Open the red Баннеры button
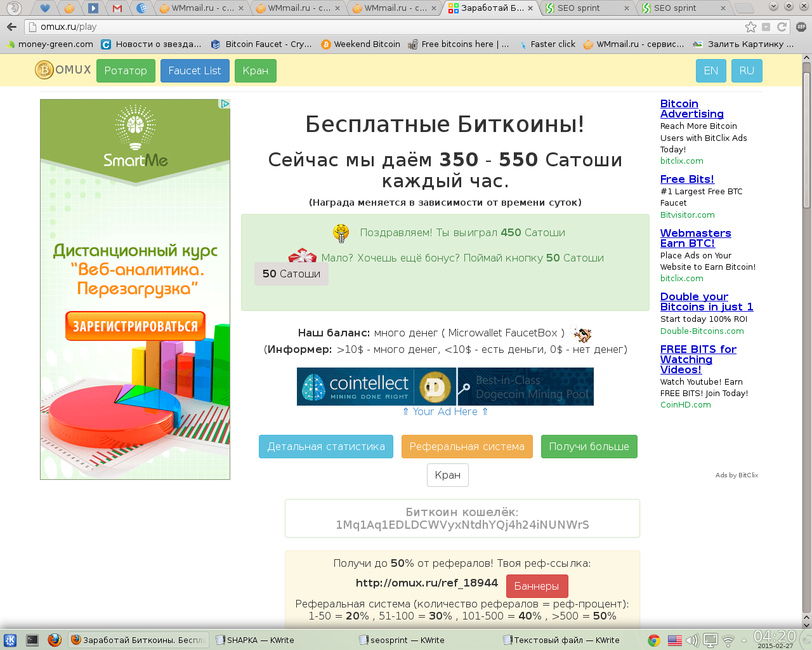The height and width of the screenshot is (650, 812). [x=537, y=586]
